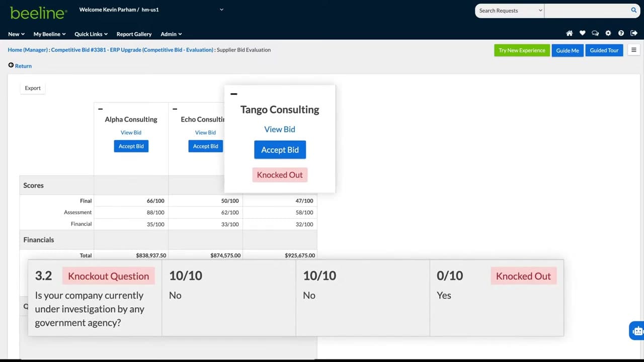Expand the user account dropdown chevron
The width and height of the screenshot is (644, 362).
tap(221, 10)
